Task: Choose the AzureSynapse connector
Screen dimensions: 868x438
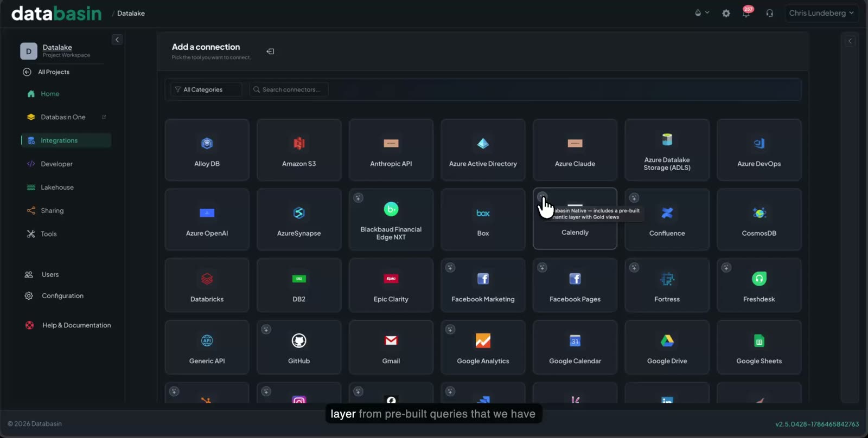Action: pos(299,219)
